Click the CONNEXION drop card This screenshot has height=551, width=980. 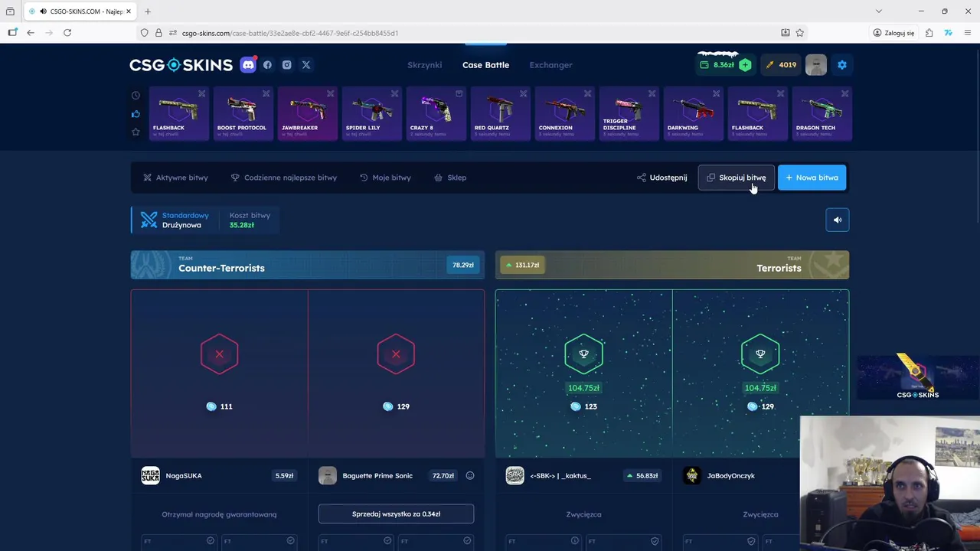coord(564,114)
